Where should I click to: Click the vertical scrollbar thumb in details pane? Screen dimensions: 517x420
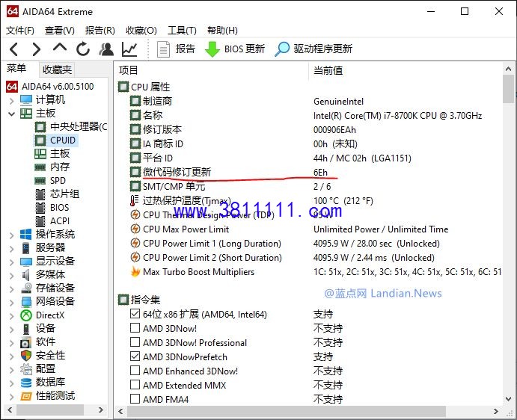tap(508, 89)
